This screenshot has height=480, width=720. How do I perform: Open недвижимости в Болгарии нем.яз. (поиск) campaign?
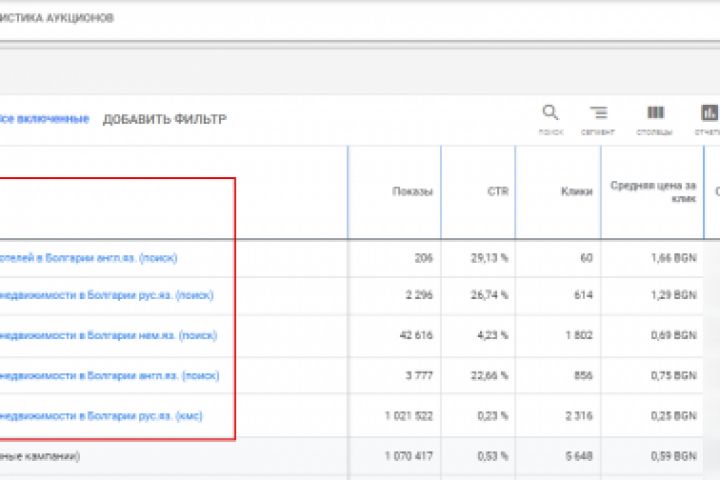108,335
